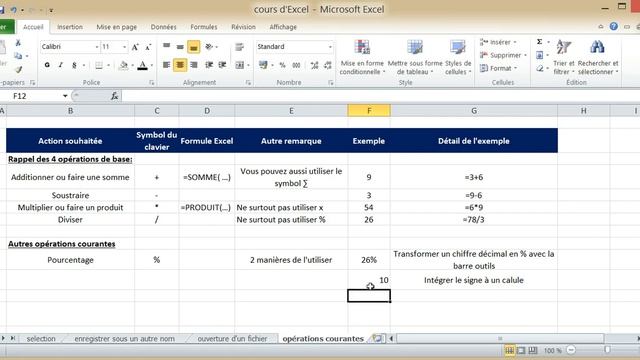This screenshot has height=360, width=640.
Task: Select column F header
Action: (369, 111)
